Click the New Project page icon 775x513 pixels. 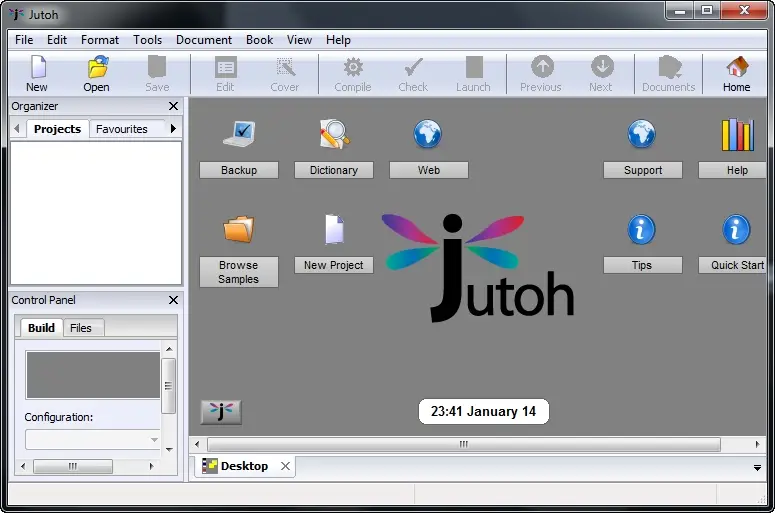[334, 229]
